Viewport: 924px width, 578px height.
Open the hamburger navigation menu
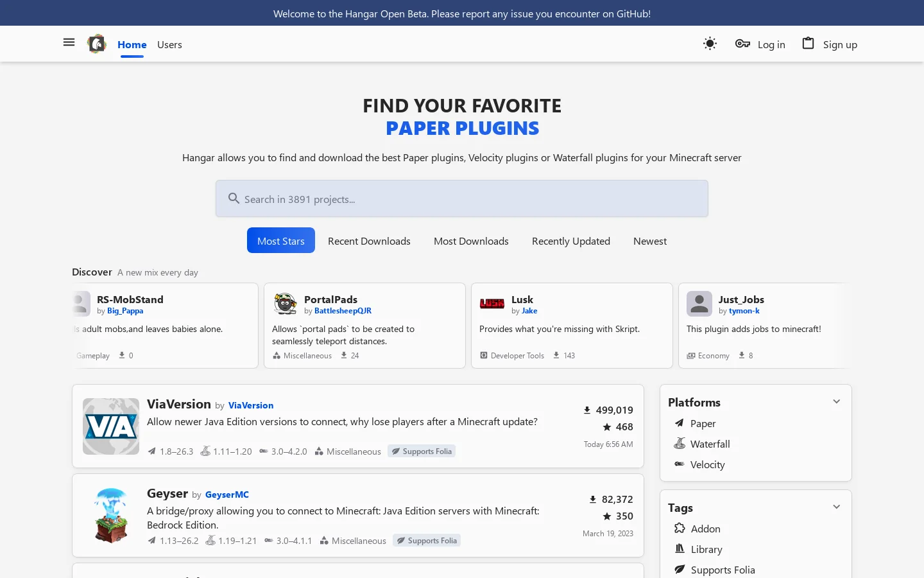69,42
